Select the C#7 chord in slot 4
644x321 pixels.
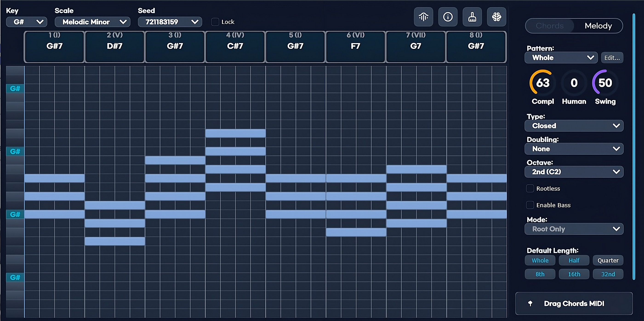[235, 46]
